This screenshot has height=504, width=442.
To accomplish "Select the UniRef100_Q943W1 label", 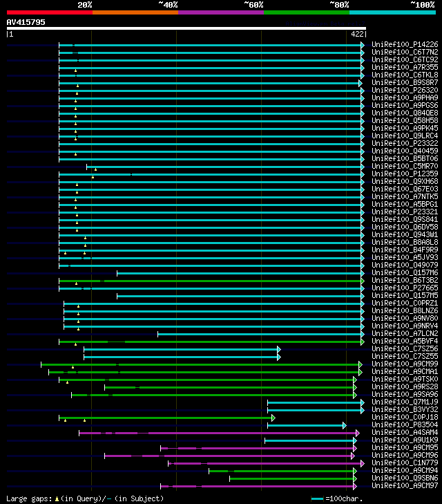I will [405, 234].
